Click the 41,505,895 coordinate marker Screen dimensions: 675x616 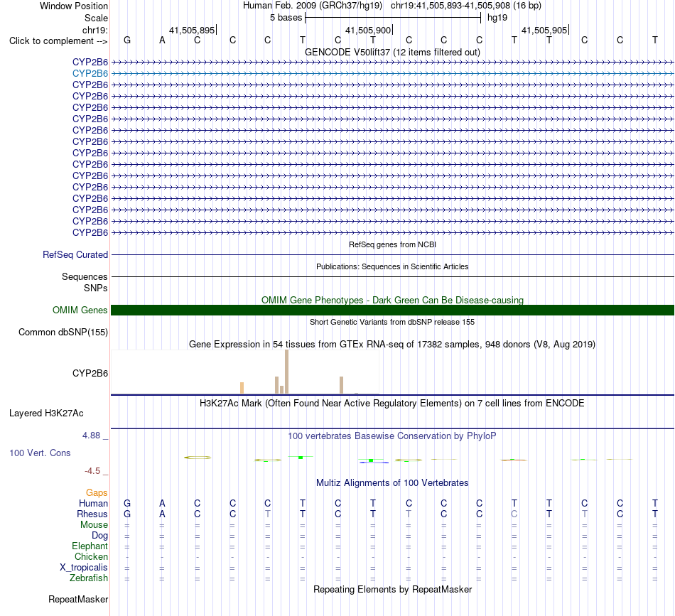(192, 30)
